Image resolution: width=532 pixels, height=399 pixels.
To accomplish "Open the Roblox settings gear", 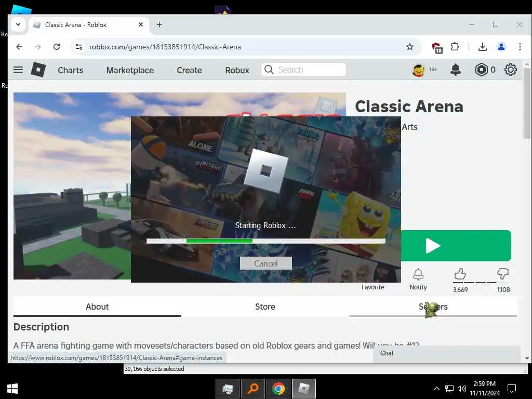I will (510, 70).
